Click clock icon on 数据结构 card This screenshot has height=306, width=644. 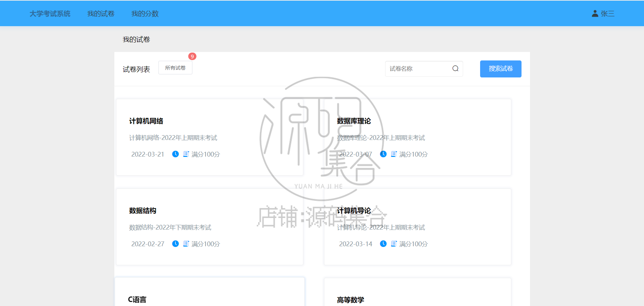(x=175, y=244)
